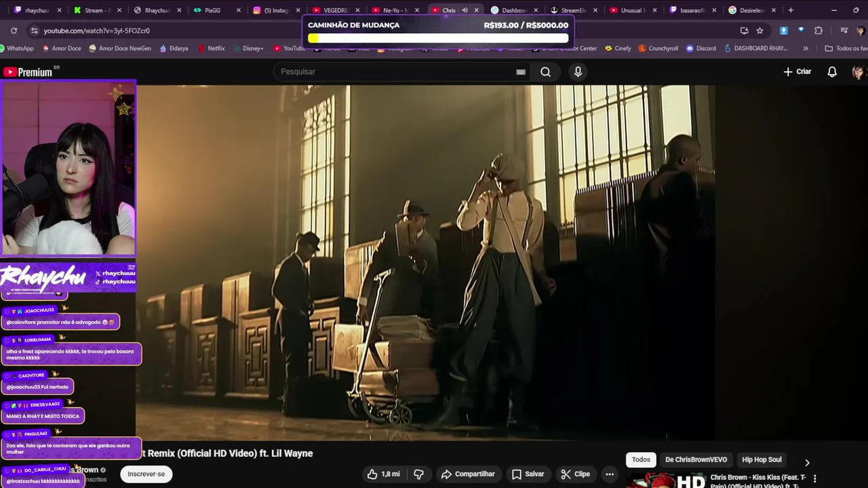This screenshot has width=868, height=488.
Task: Open the extensions puzzle-piece menu
Action: coord(818,30)
